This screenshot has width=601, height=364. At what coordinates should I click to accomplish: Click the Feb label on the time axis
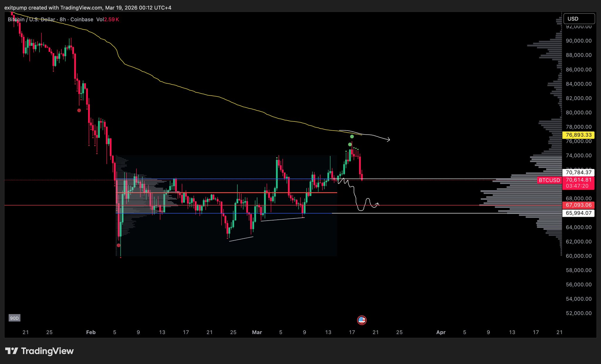(x=91, y=332)
